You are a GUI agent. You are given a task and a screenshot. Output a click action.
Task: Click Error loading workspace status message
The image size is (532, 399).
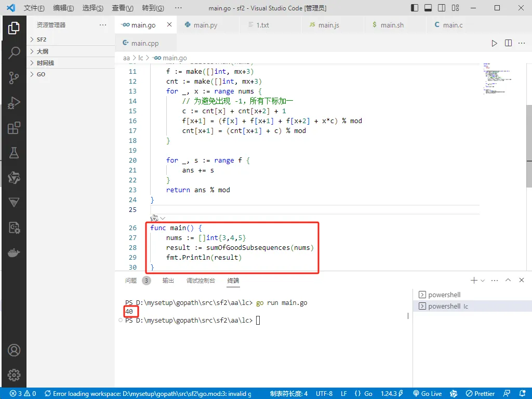click(148, 394)
